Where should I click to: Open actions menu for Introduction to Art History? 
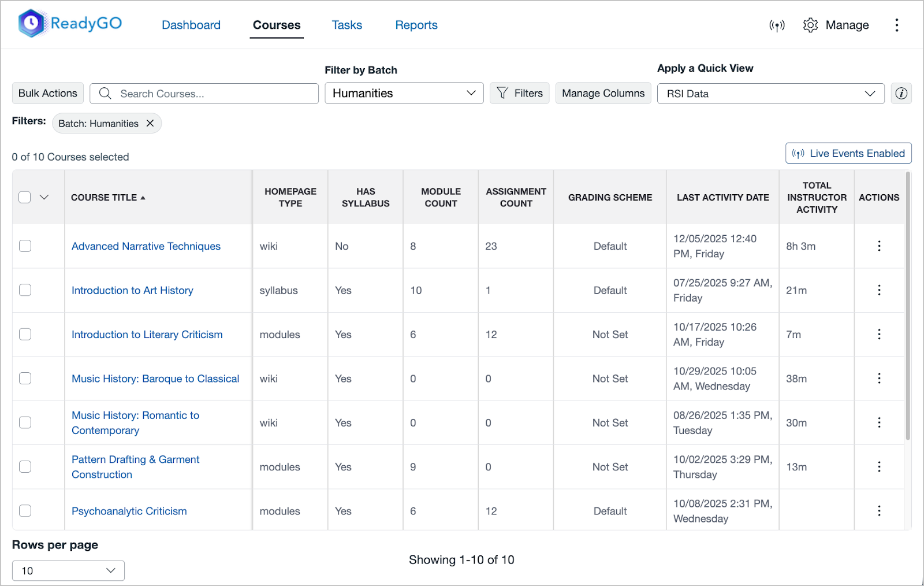pos(879,290)
